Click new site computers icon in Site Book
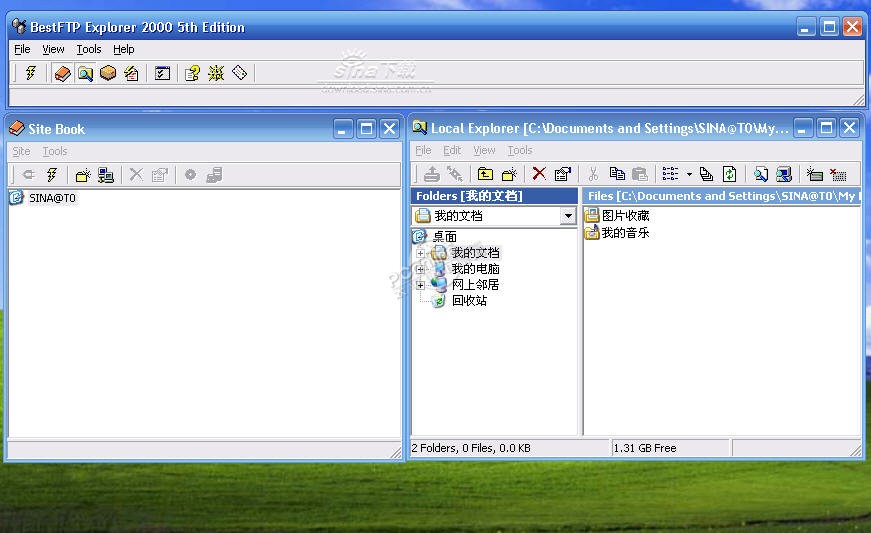The width and height of the screenshot is (871, 533). click(106, 175)
